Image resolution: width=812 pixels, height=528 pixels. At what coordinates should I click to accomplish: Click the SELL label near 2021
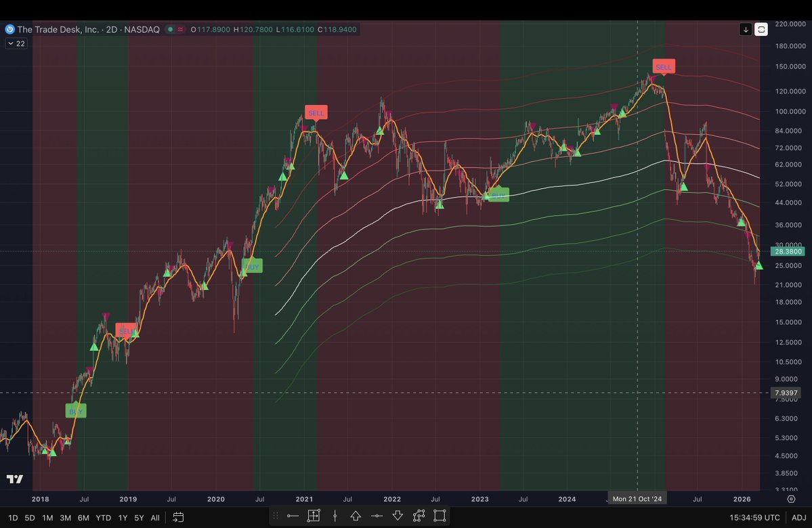point(316,113)
